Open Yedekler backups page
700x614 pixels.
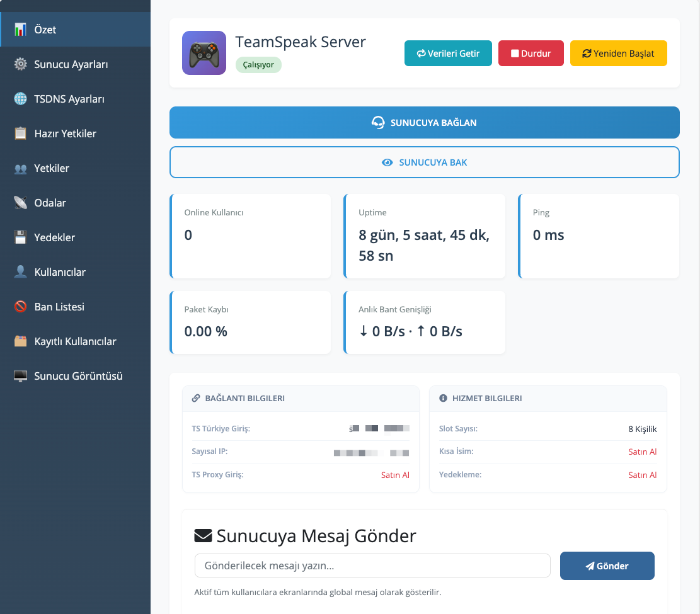pyautogui.click(x=76, y=237)
